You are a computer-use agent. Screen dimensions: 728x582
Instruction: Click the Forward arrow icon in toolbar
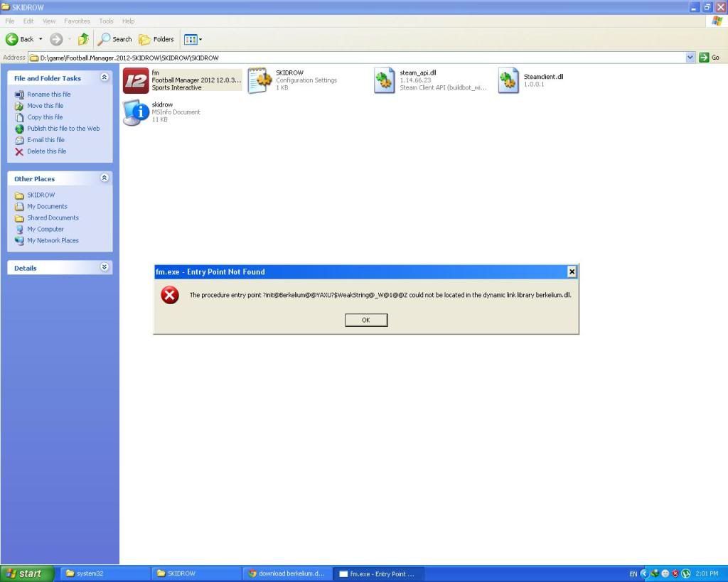pyautogui.click(x=56, y=40)
